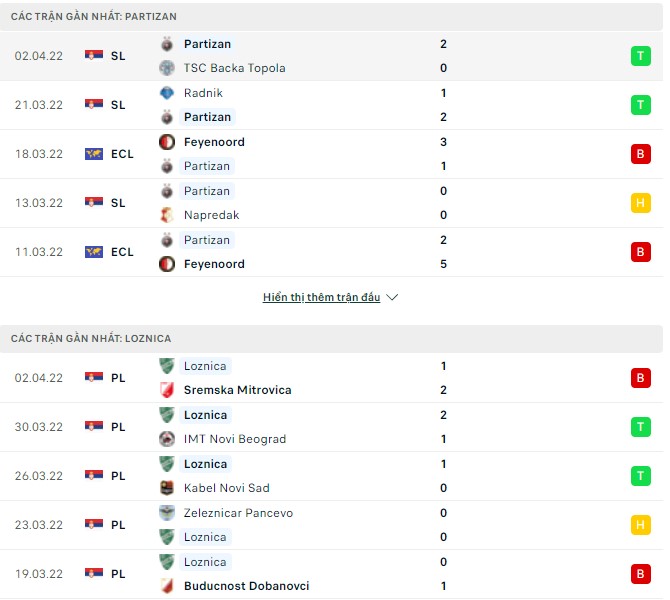670x600 pixels.
Task: Click the Sremska Mitrovica team crest
Action: click(167, 390)
